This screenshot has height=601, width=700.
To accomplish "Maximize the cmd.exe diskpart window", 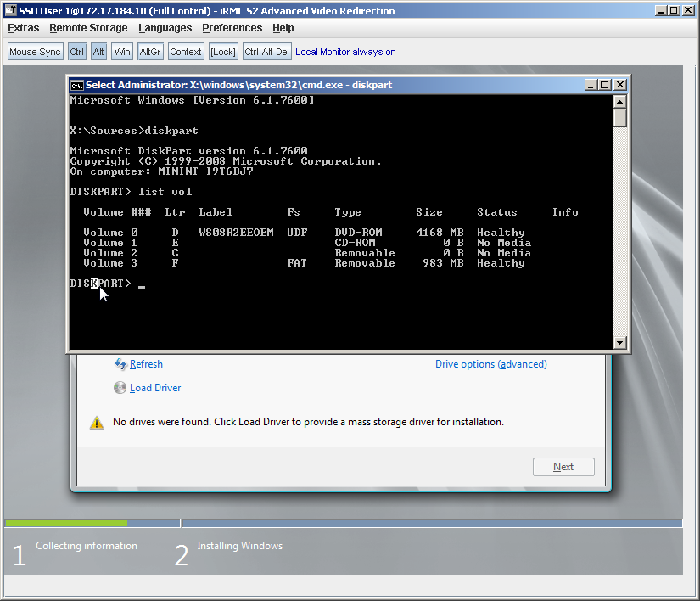I will (605, 85).
